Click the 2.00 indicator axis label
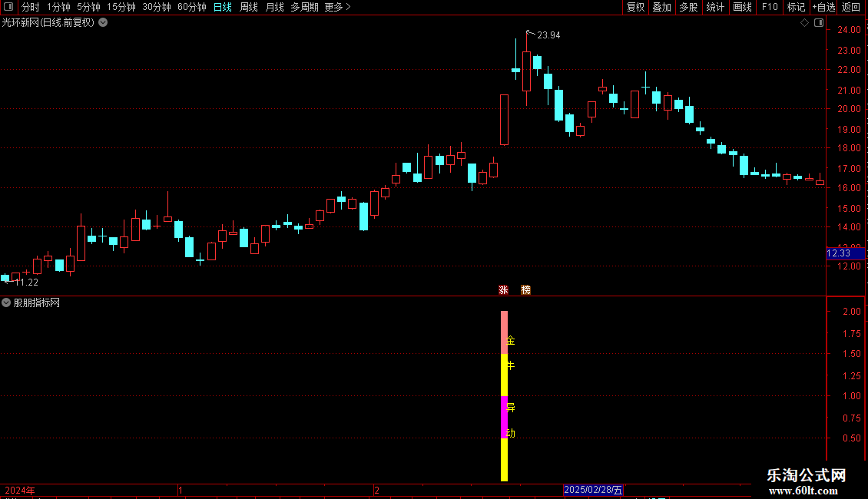This screenshot has height=499, width=868. tap(852, 312)
